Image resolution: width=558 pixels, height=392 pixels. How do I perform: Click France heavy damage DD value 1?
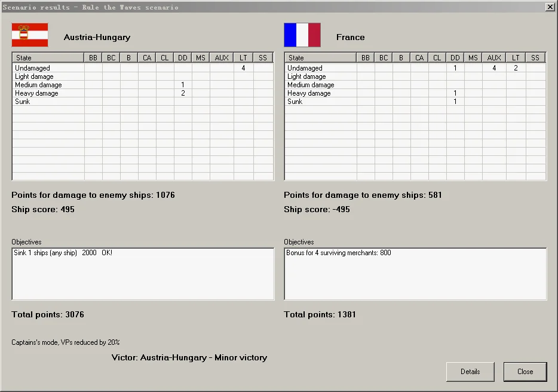[x=455, y=93]
